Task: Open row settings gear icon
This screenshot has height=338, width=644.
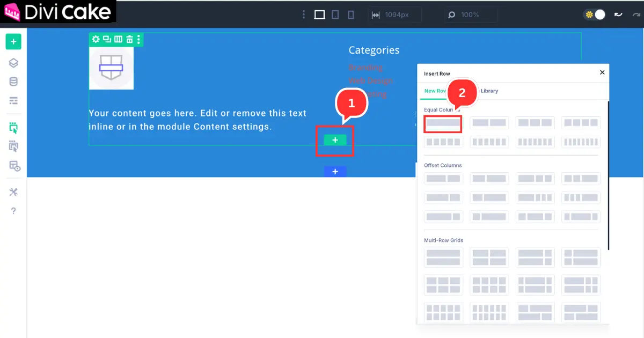Action: [96, 39]
